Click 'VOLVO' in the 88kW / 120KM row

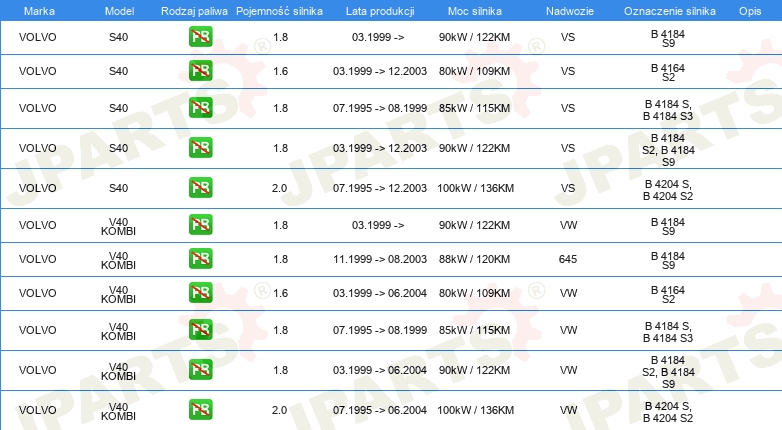tap(37, 259)
